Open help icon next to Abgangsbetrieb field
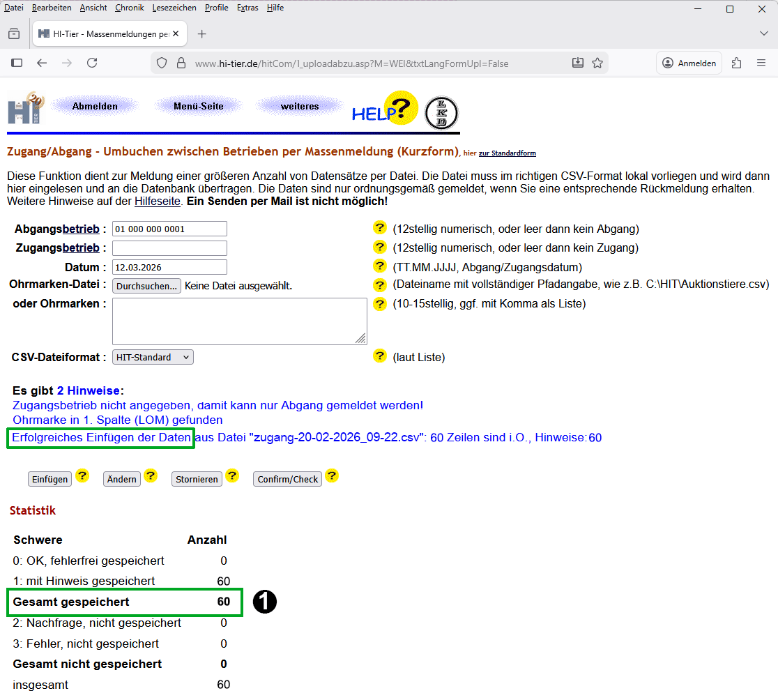Viewport: 778px width, 700px height. point(380,228)
